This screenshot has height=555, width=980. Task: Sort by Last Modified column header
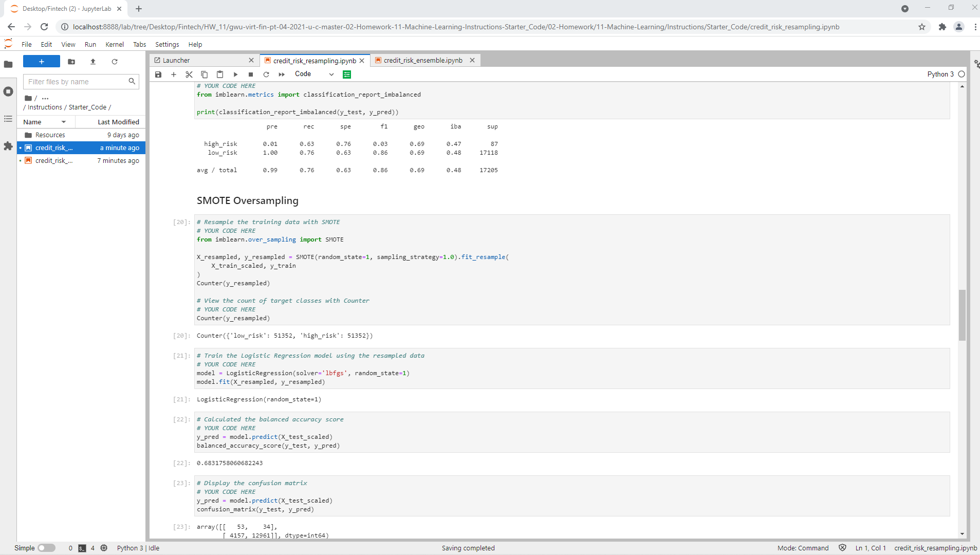(x=118, y=122)
